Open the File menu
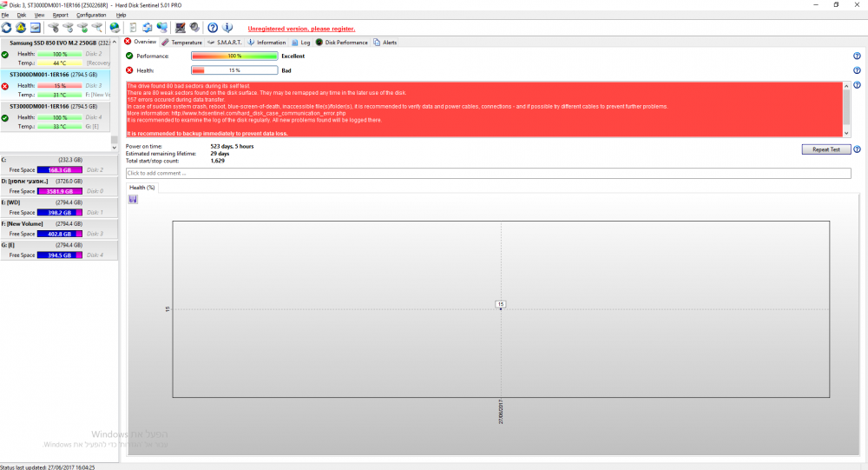Image resolution: width=868 pixels, height=470 pixels. [5, 15]
